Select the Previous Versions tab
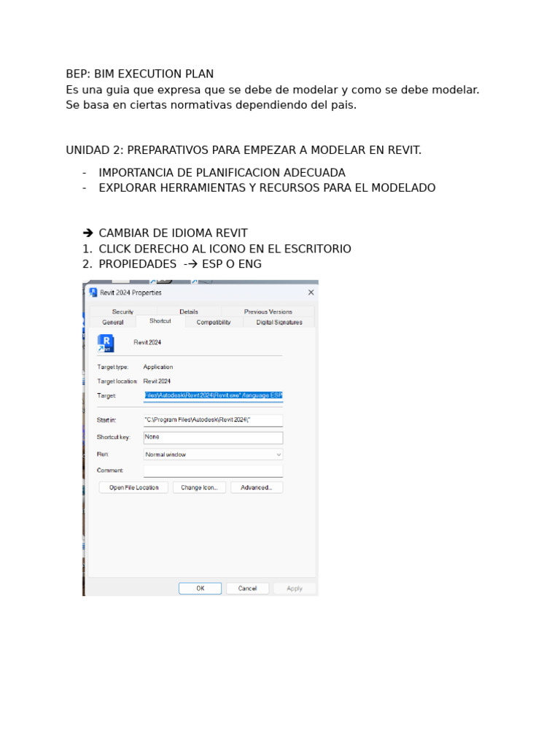This screenshot has height=747, width=560. [268, 311]
